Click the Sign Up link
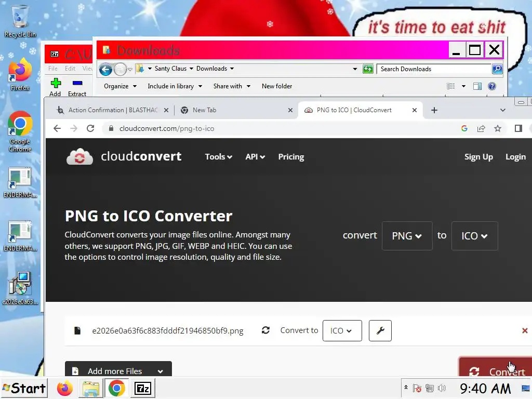Viewport: 532px width, 399px height. (x=478, y=157)
